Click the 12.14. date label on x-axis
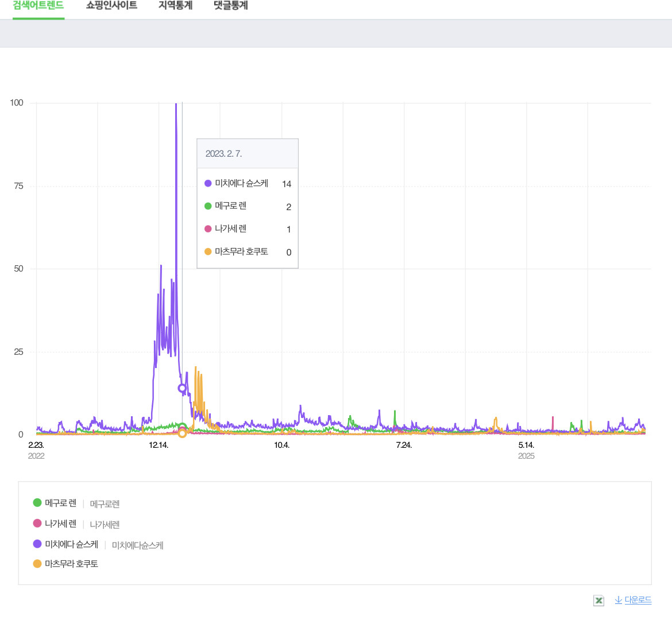 point(159,445)
